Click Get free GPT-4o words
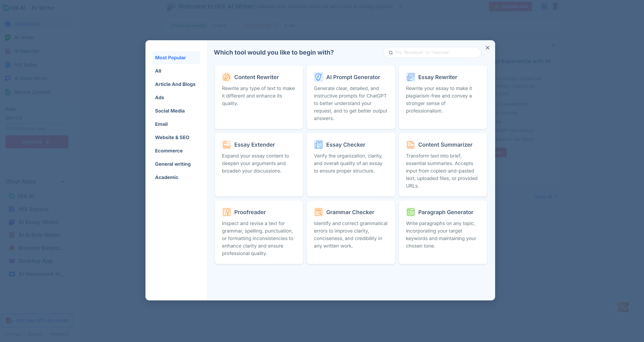This screenshot has width=644, height=342. (x=37, y=321)
